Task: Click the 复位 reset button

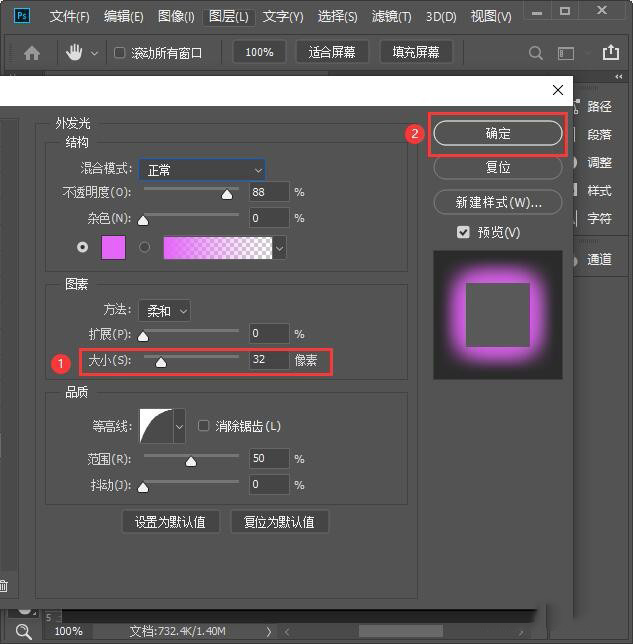Action: point(498,167)
